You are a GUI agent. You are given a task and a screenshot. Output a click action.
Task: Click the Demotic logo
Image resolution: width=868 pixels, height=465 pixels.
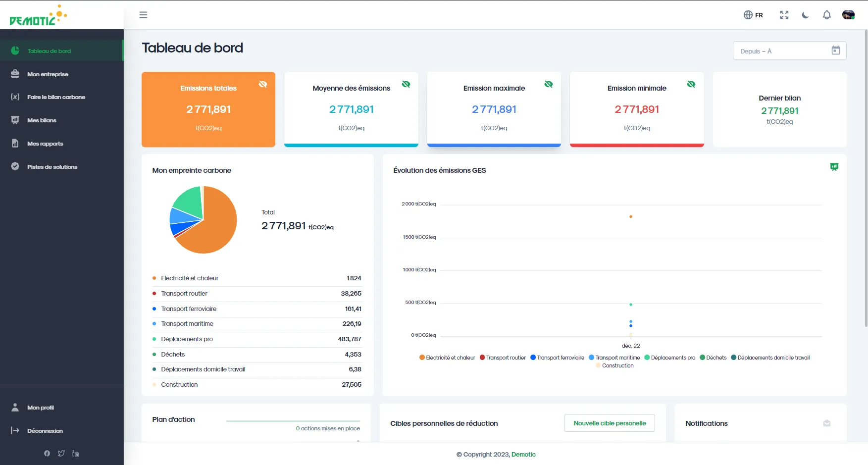click(x=38, y=15)
